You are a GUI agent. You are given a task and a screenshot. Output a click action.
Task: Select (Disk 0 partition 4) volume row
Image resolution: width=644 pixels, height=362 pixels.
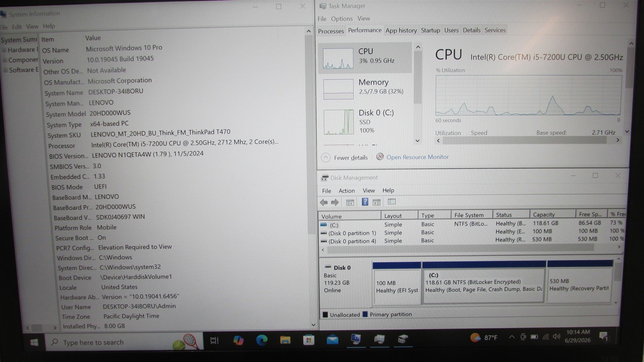(x=472, y=241)
